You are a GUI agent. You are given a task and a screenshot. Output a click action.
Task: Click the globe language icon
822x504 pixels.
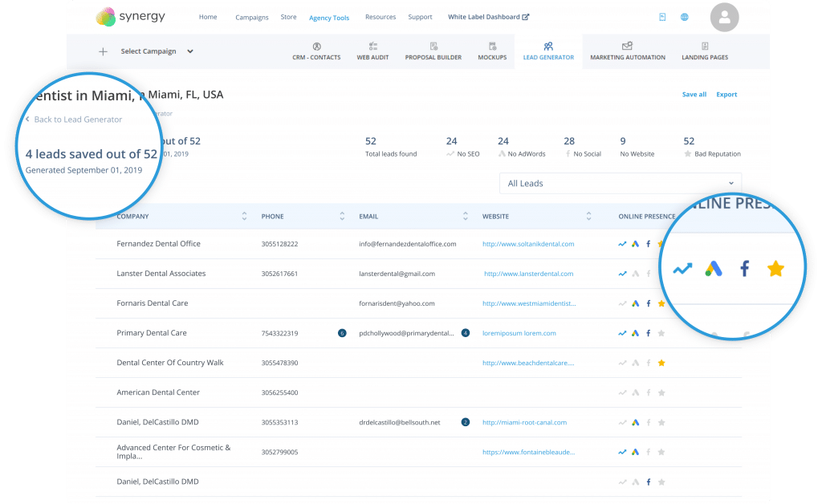684,17
